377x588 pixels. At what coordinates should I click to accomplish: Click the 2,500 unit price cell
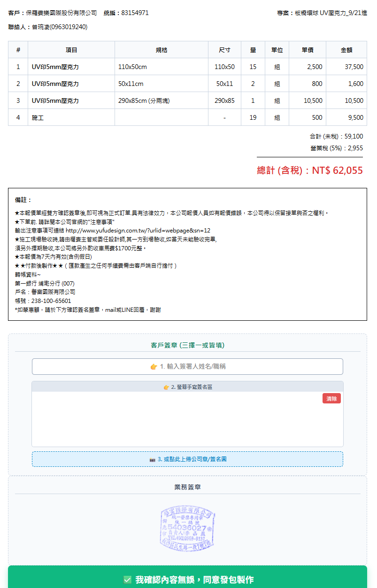(308, 67)
